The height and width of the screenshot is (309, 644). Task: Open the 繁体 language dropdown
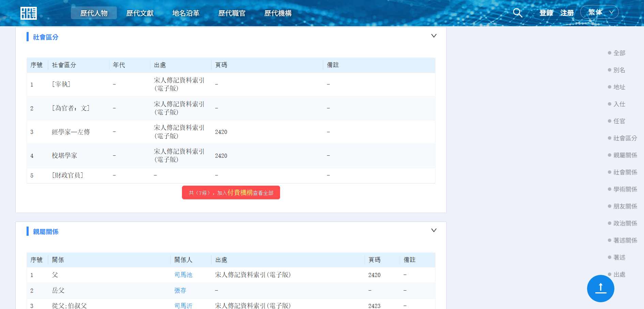599,12
